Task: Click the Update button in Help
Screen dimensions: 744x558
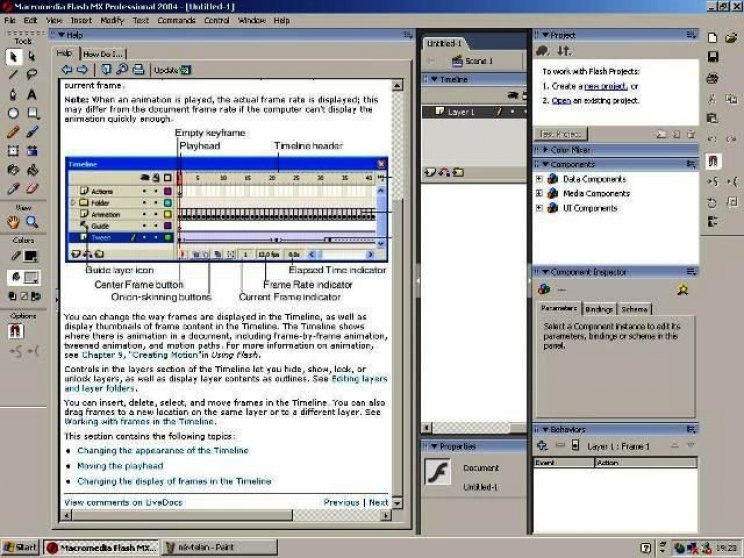Action: coord(172,70)
